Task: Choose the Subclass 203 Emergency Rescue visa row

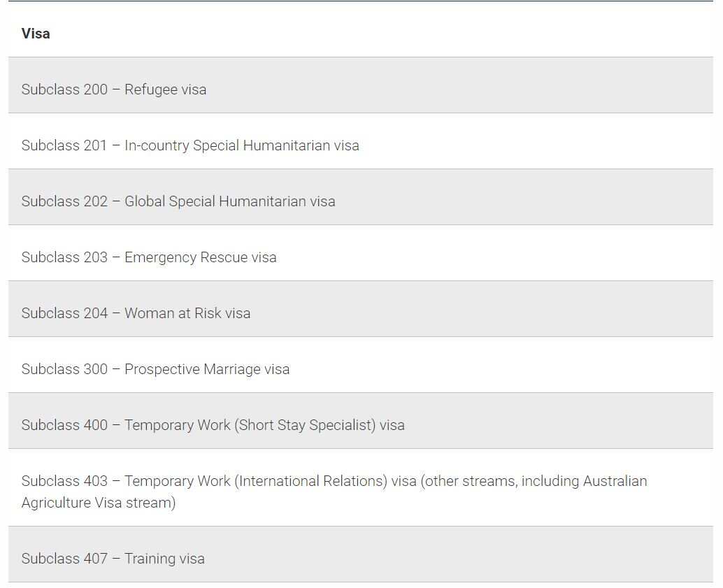Action: point(361,253)
